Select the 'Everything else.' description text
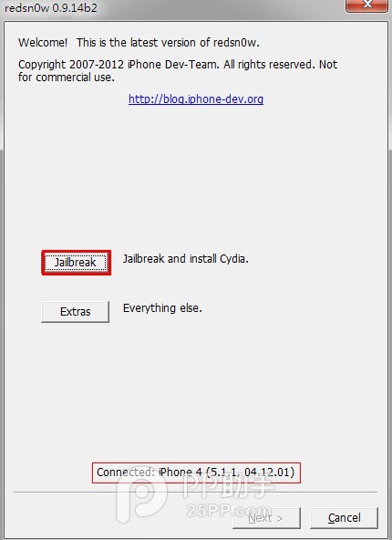The width and height of the screenshot is (392, 540). click(162, 308)
